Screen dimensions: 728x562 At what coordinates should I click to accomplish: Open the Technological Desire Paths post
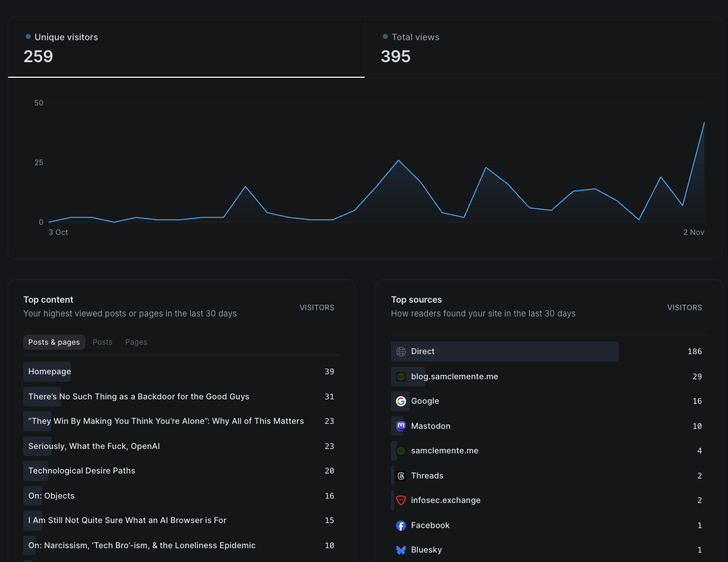coord(82,471)
